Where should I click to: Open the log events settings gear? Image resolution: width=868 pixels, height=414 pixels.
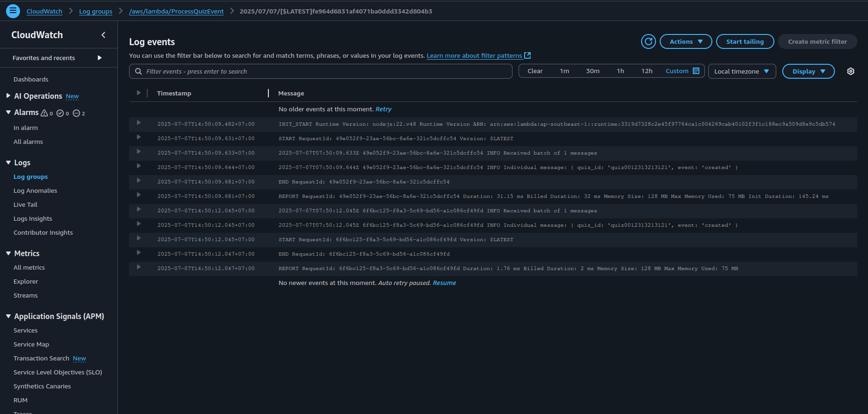tap(850, 71)
